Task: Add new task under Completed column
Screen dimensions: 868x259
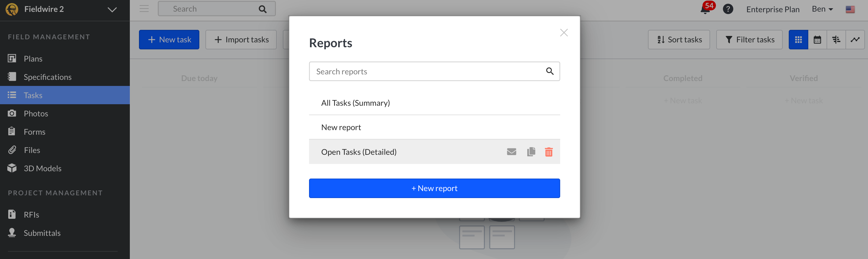Action: coord(683,101)
